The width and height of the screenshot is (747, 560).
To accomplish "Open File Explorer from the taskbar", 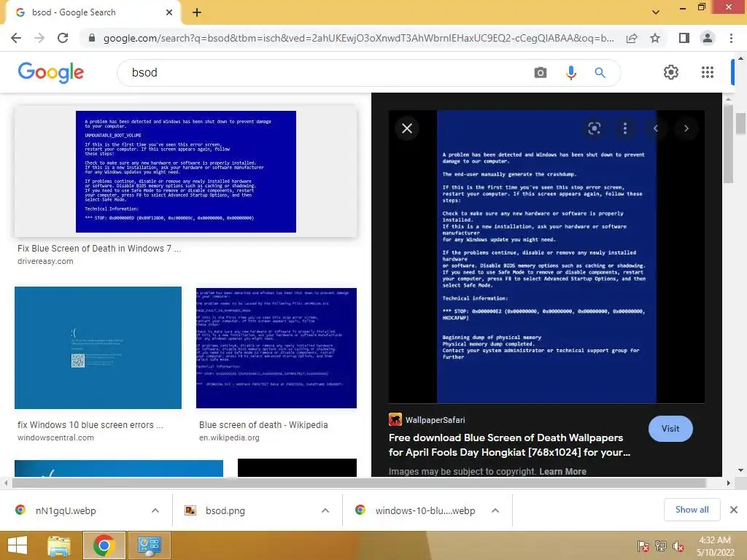I will 59,545.
